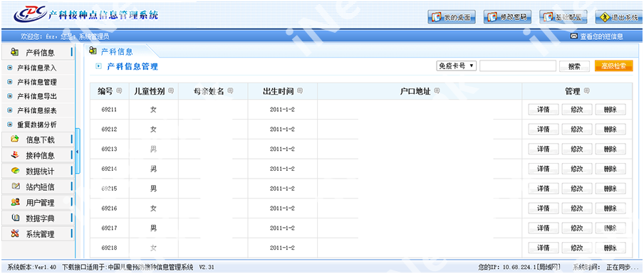Click the CDC system logo
Screen dimensions: 644x274
[x=30, y=15]
